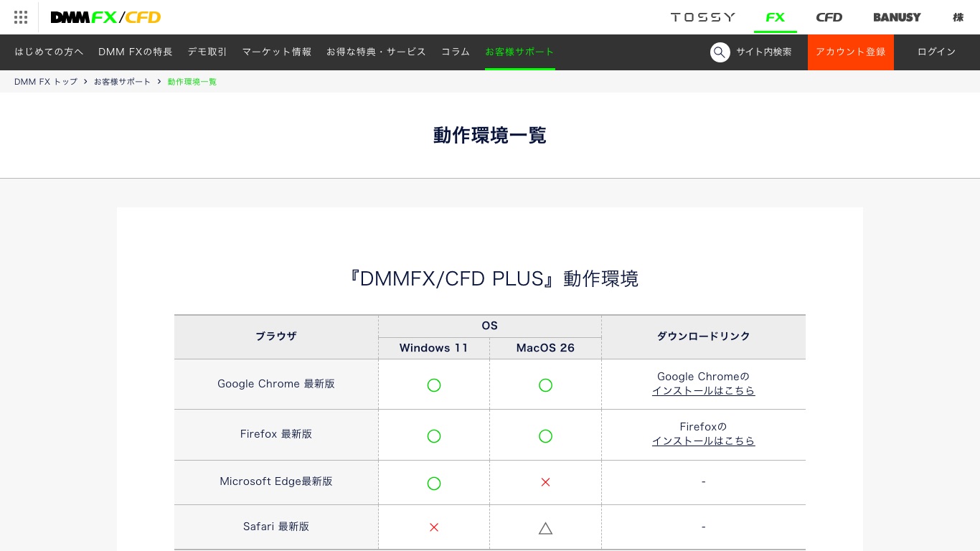Click the ブラウザ column header
980x551 pixels.
point(276,336)
